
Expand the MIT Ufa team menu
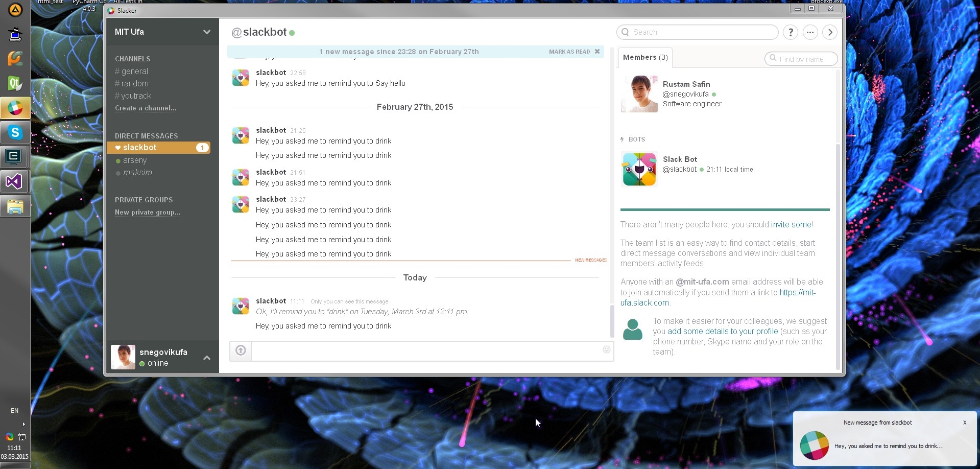coord(206,32)
